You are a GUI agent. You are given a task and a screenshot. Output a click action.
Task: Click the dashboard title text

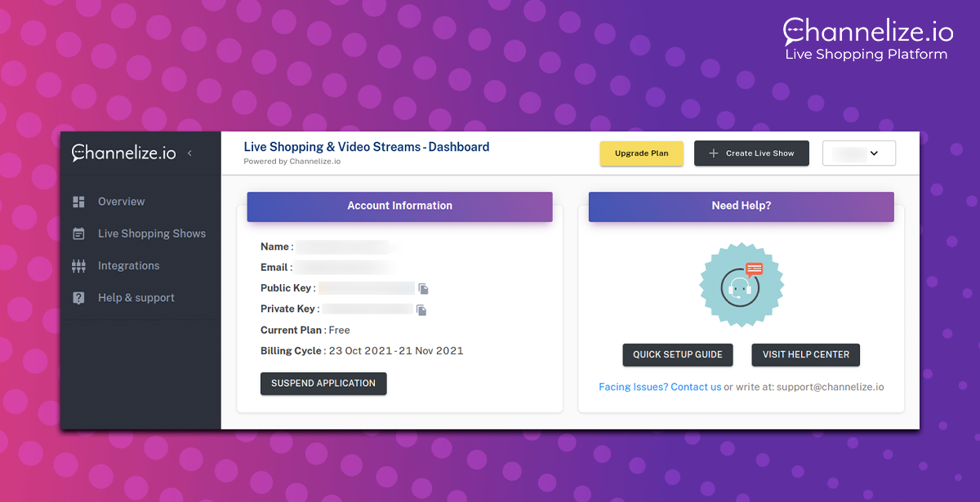pyautogui.click(x=367, y=148)
